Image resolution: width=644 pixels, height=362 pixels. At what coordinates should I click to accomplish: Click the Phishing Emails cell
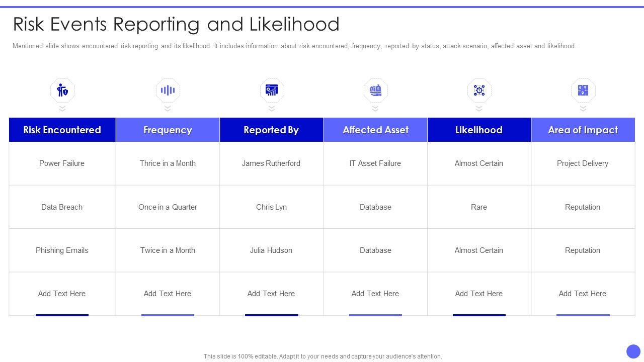(62, 250)
